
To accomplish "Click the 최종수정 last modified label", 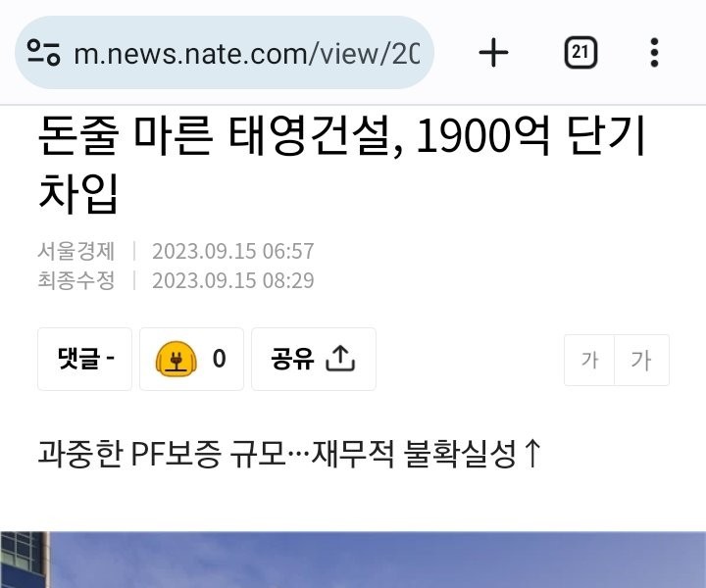I will click(76, 280).
